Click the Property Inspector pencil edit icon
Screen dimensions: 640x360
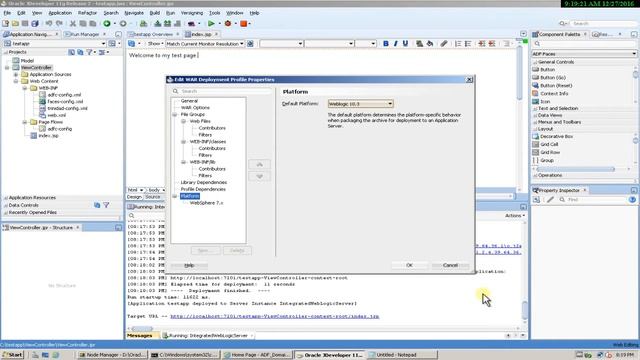(550, 200)
